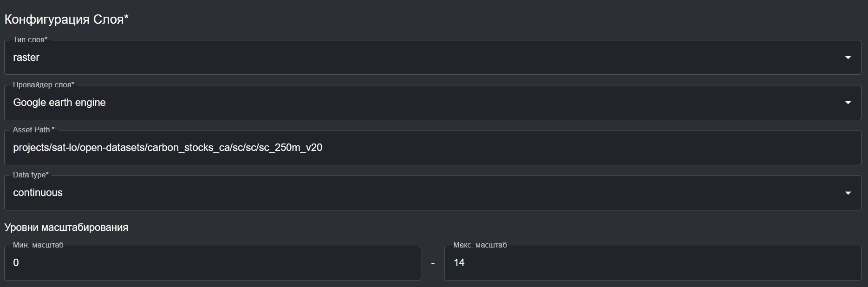The image size is (868, 287).
Task: Click the Data type dropdown arrow
Action: point(848,193)
